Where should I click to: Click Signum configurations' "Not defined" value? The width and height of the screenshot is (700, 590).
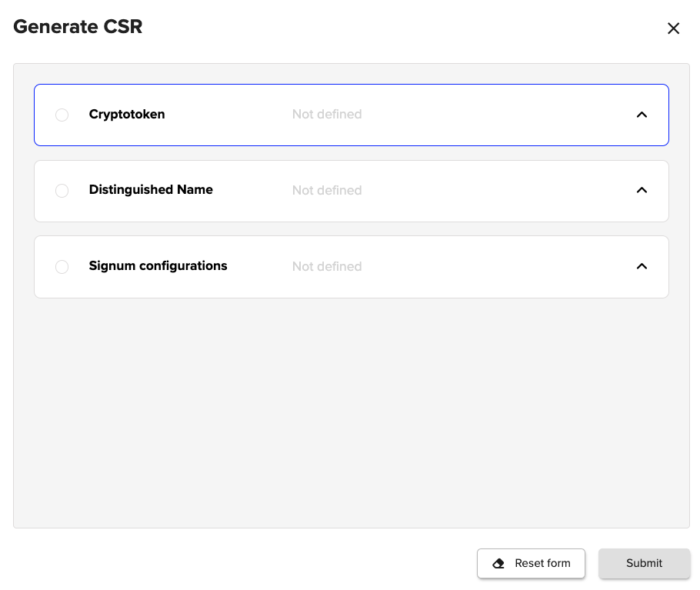[327, 267]
